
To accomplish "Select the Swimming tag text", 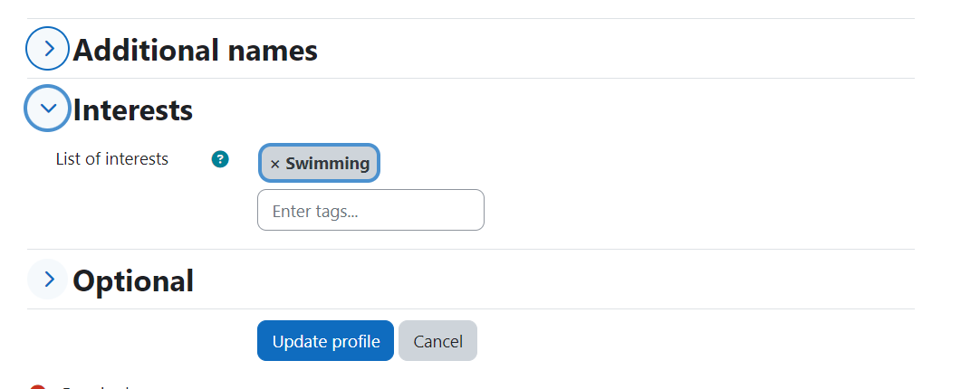I will click(328, 164).
